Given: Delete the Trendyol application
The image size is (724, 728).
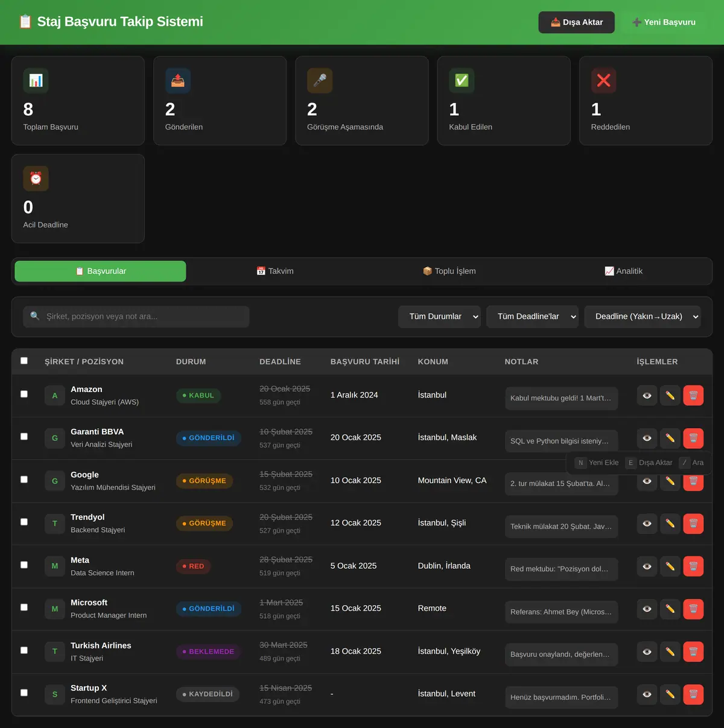Looking at the screenshot, I should (x=693, y=524).
